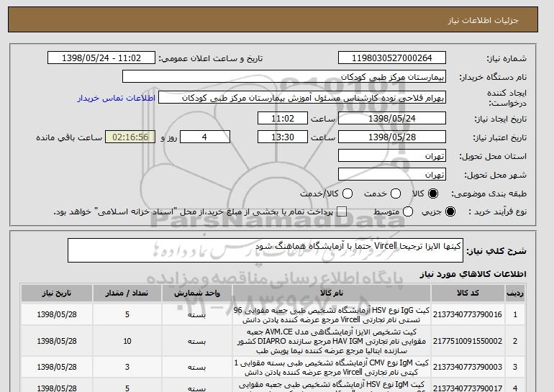The image size is (554, 392).
Task: Click item code 2137340773790016
Action: point(468,314)
